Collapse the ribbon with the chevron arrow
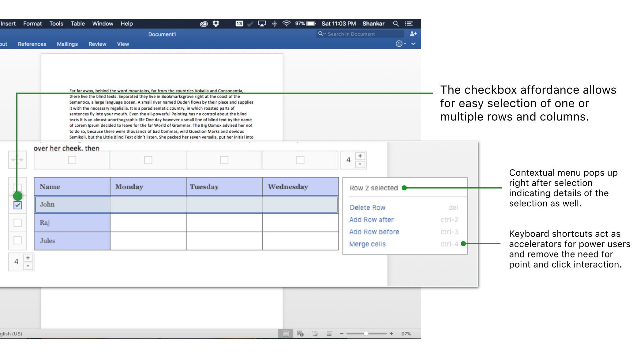 (x=413, y=44)
